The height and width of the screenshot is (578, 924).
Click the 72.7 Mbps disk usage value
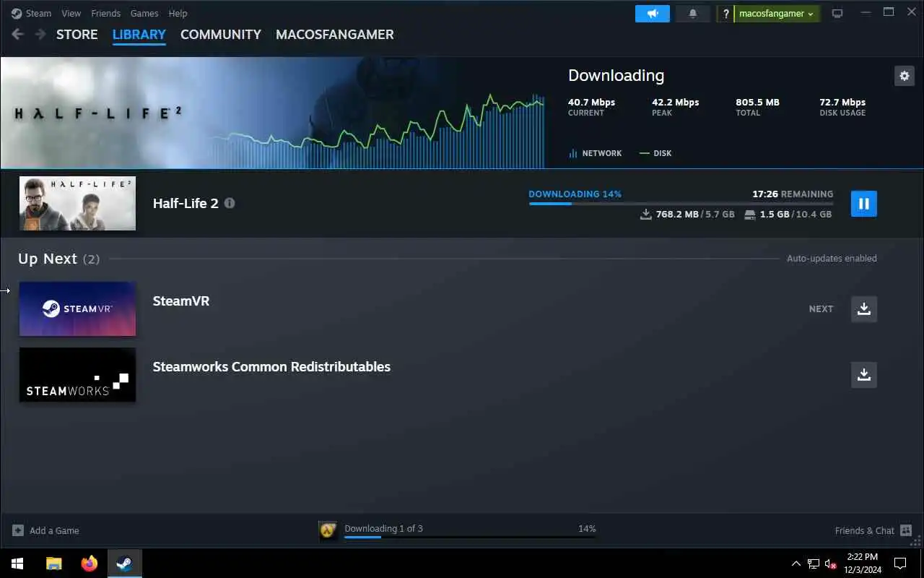842,102
